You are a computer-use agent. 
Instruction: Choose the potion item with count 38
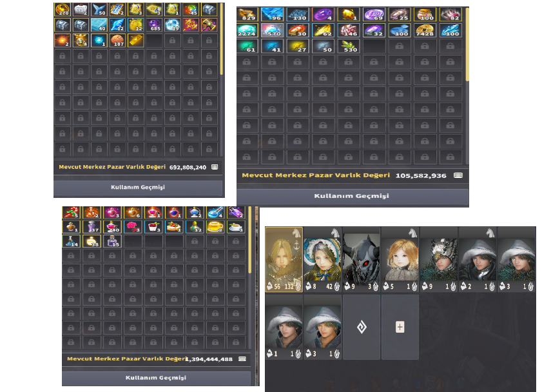point(92,241)
